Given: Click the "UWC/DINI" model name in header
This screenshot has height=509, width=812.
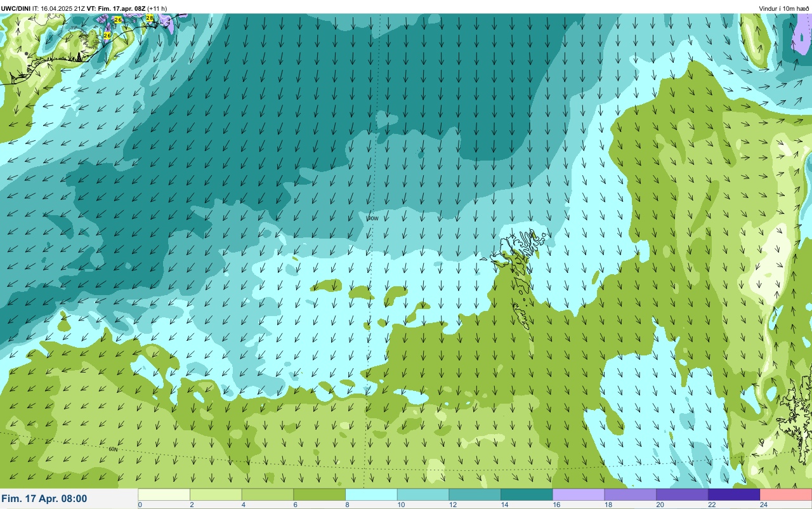Looking at the screenshot, I should [16, 8].
